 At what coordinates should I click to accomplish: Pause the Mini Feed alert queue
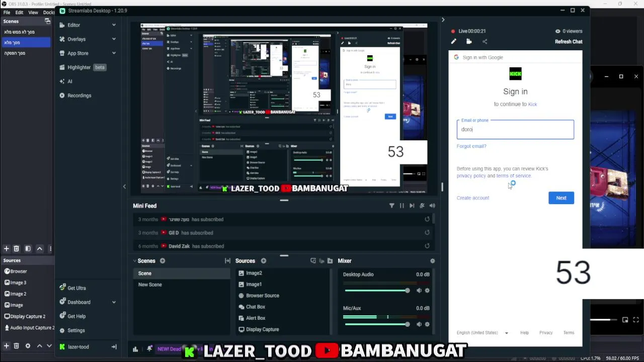click(x=401, y=206)
